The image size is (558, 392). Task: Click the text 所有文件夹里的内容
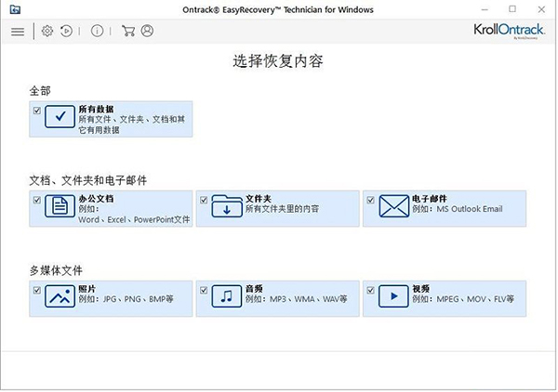coord(282,209)
